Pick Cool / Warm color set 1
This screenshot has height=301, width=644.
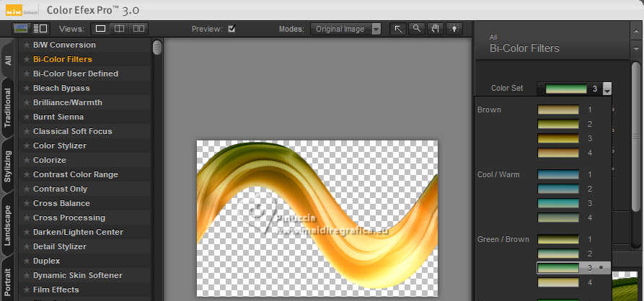pos(558,175)
